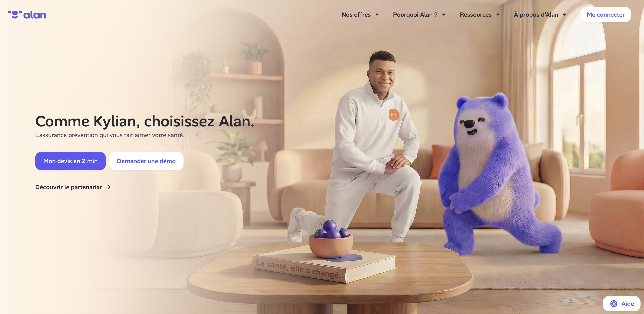The image size is (644, 314).
Task: Click the lifebuoy icon in Aide button
Action: click(x=614, y=303)
